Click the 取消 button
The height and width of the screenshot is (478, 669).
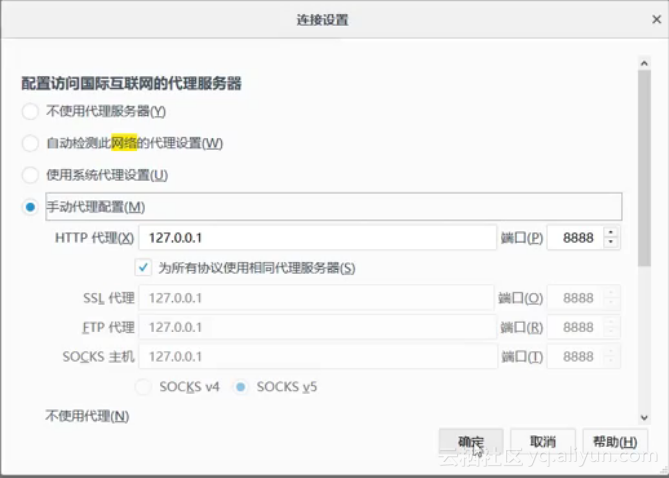(x=543, y=442)
